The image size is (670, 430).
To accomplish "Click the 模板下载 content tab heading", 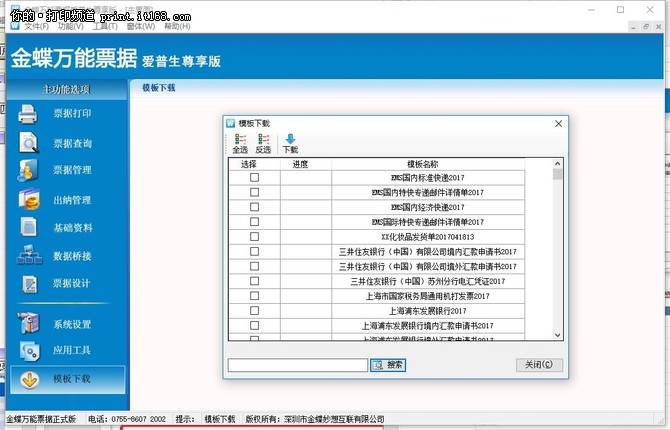I will (x=159, y=88).
